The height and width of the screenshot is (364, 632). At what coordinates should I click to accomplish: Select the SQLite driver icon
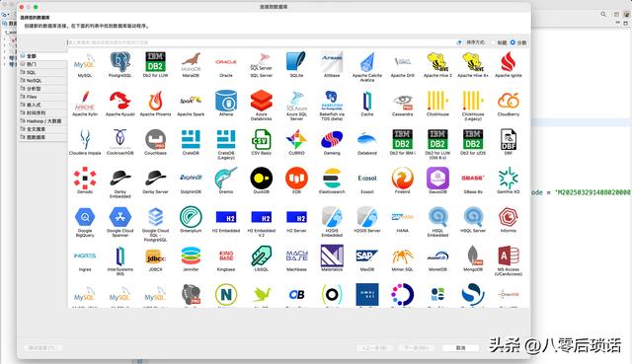pos(296,62)
